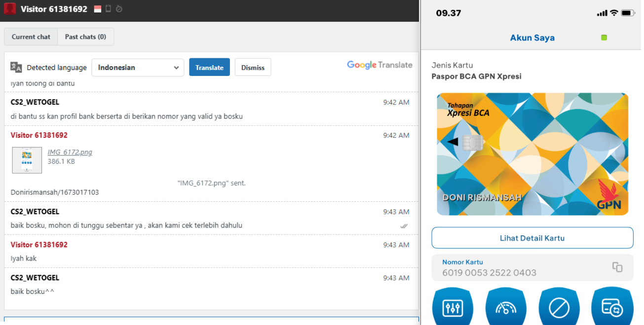Switch to the Past chats (0) tab

(85, 36)
